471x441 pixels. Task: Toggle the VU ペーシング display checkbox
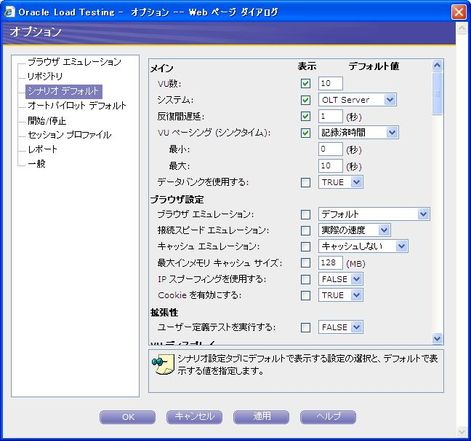tap(305, 133)
